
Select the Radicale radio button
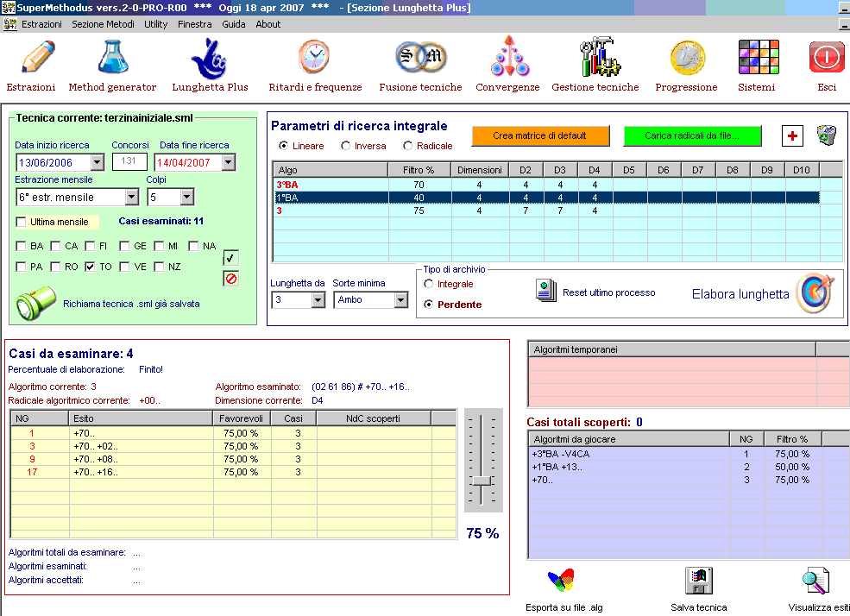(407, 146)
